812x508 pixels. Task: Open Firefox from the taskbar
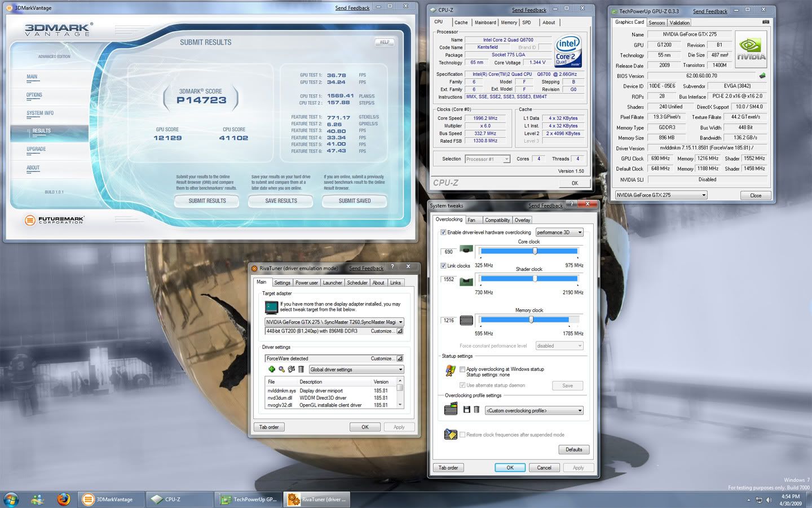64,499
